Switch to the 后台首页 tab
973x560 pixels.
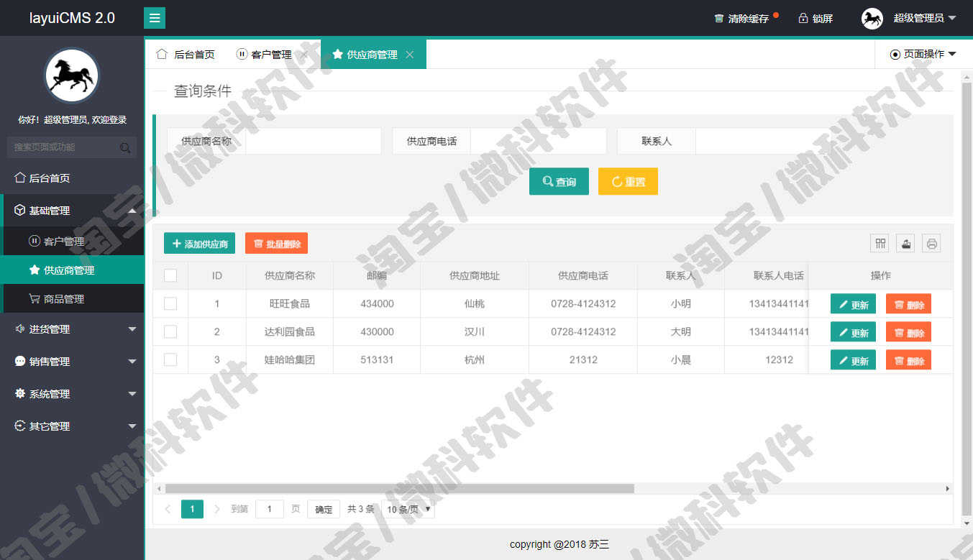point(186,54)
